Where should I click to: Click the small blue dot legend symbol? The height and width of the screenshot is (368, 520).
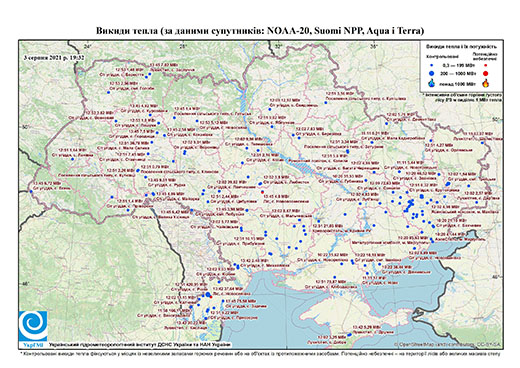coord(432,65)
